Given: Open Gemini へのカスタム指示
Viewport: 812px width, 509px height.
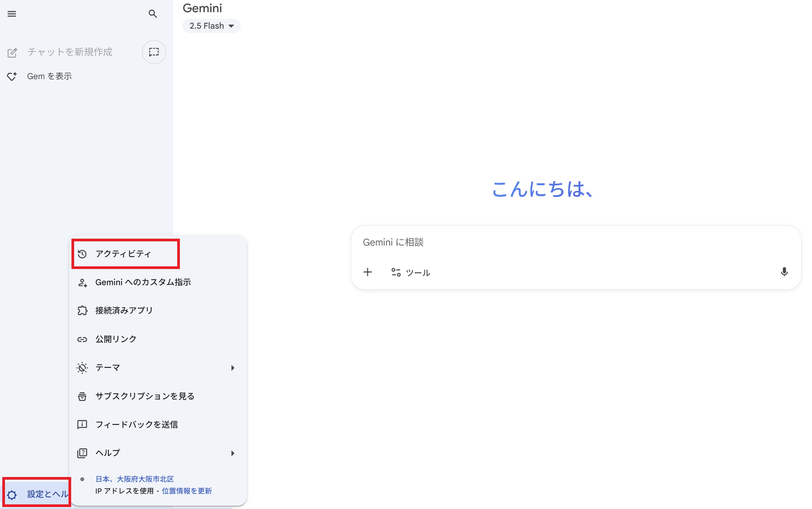Looking at the screenshot, I should coord(143,282).
